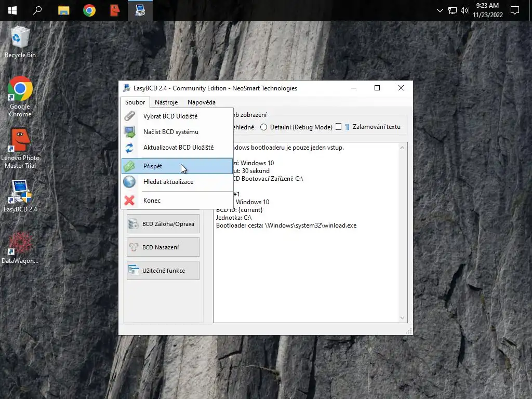Image resolution: width=532 pixels, height=399 pixels.
Task: Click the paperclip icon for Vybrat BCD Uložiště
Action: point(129,116)
